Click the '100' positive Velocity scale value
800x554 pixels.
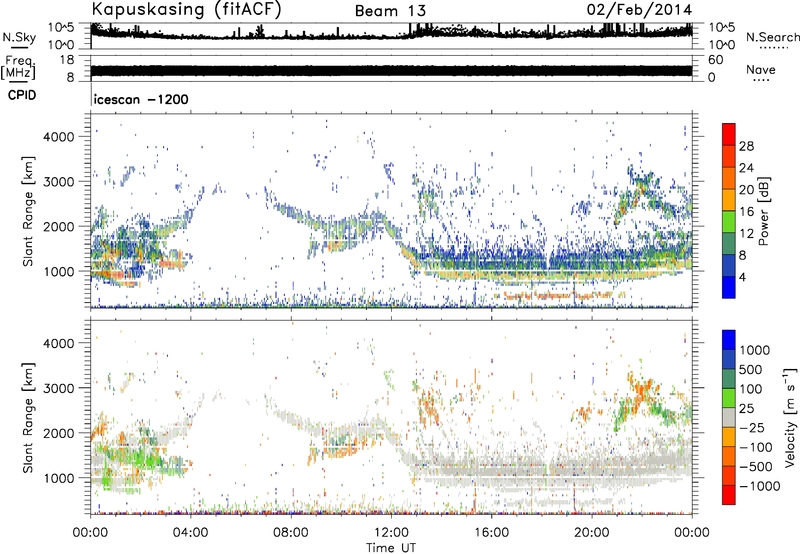click(751, 389)
